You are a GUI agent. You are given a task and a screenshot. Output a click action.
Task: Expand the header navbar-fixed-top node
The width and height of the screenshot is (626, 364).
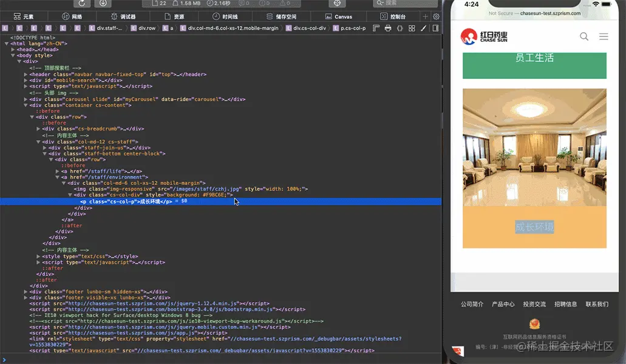click(x=26, y=74)
